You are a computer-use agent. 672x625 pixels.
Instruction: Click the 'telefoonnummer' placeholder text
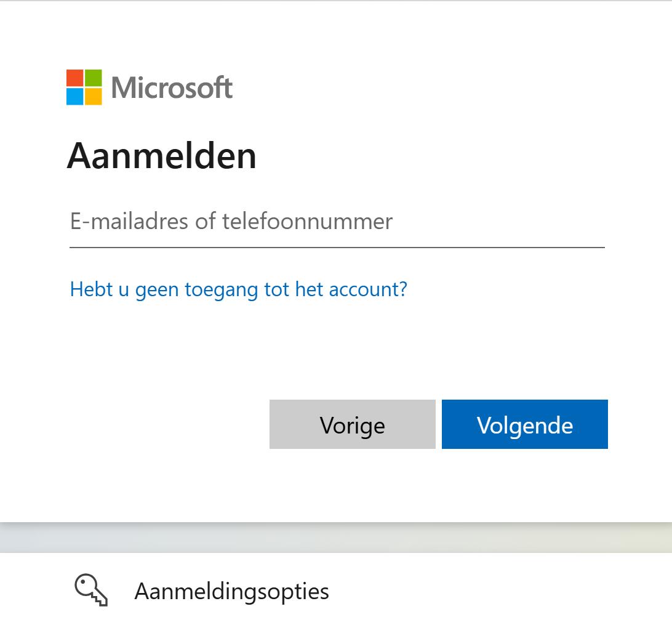[x=307, y=221]
